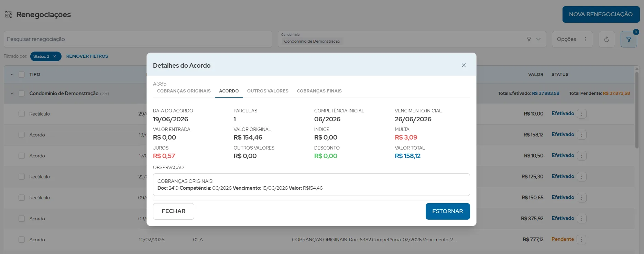Viewport: 644px width, 254px height.
Task: Click the TIPO column header
Action: [35, 75]
